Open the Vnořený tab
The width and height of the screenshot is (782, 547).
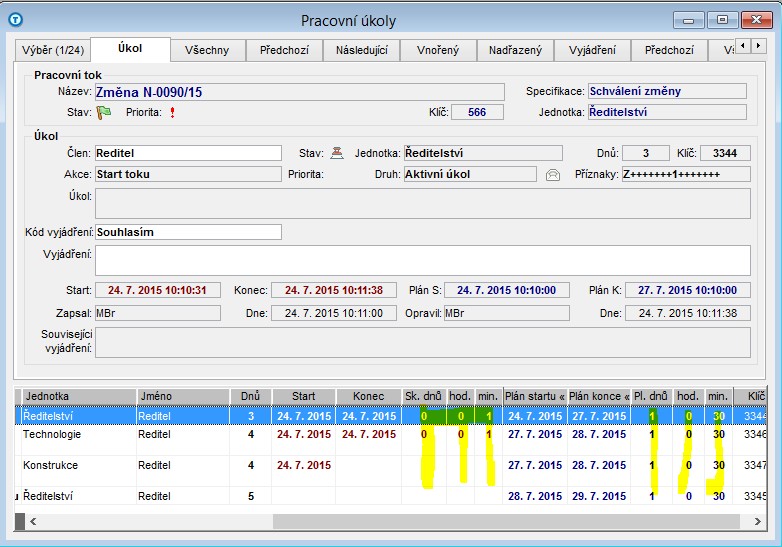coord(438,50)
